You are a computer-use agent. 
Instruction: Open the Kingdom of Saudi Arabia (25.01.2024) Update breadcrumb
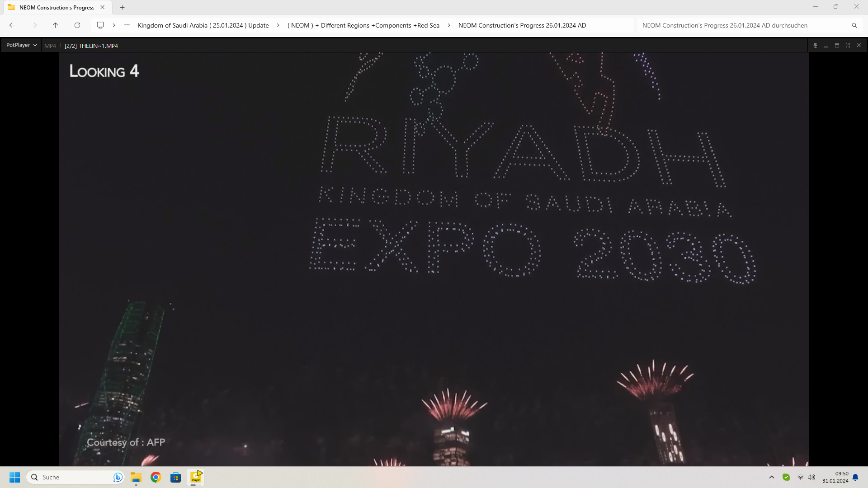[203, 25]
